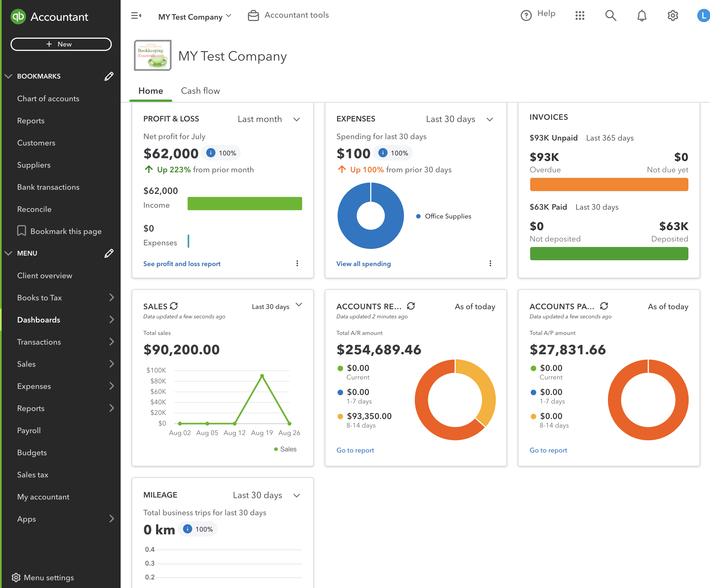Open Expenses card more options menu

click(490, 263)
